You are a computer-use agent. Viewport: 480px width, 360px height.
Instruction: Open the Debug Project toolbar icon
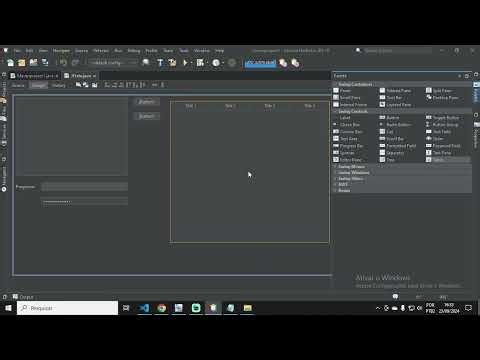pyautogui.click(x=200, y=62)
